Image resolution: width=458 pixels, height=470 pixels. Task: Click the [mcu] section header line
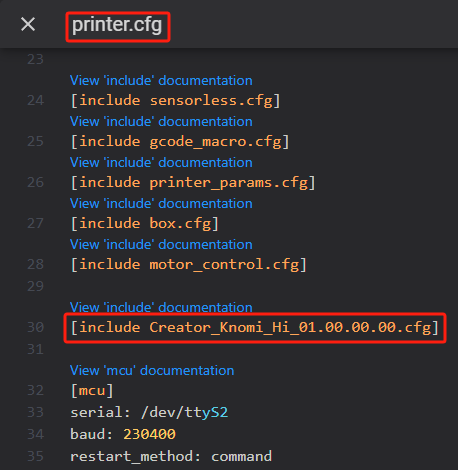[x=92, y=391]
